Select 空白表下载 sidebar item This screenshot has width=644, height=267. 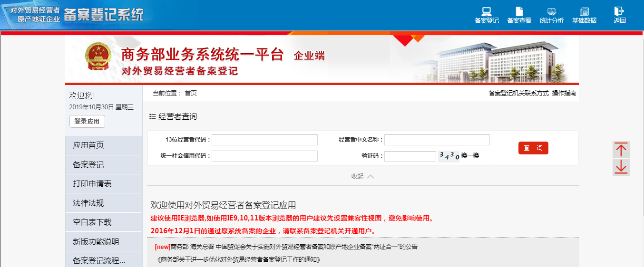[92, 222]
